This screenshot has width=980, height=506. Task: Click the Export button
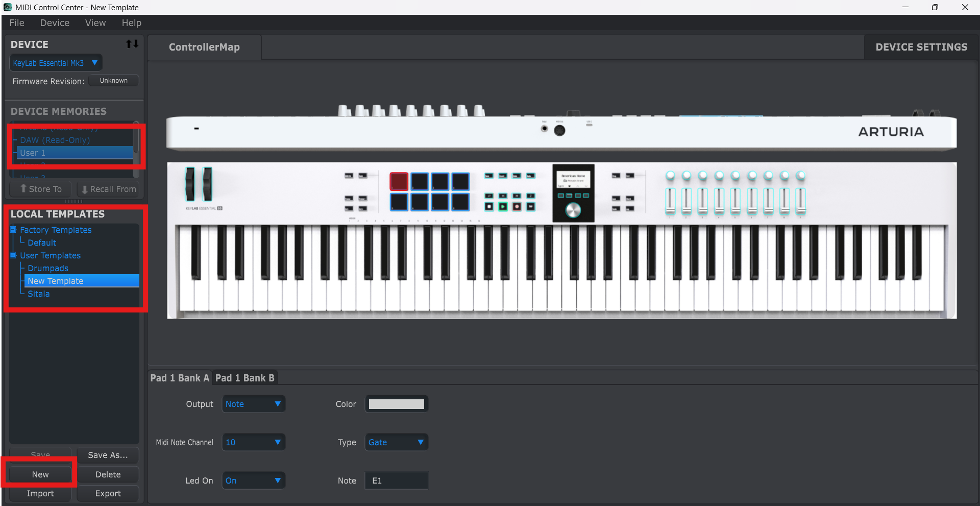tap(108, 493)
